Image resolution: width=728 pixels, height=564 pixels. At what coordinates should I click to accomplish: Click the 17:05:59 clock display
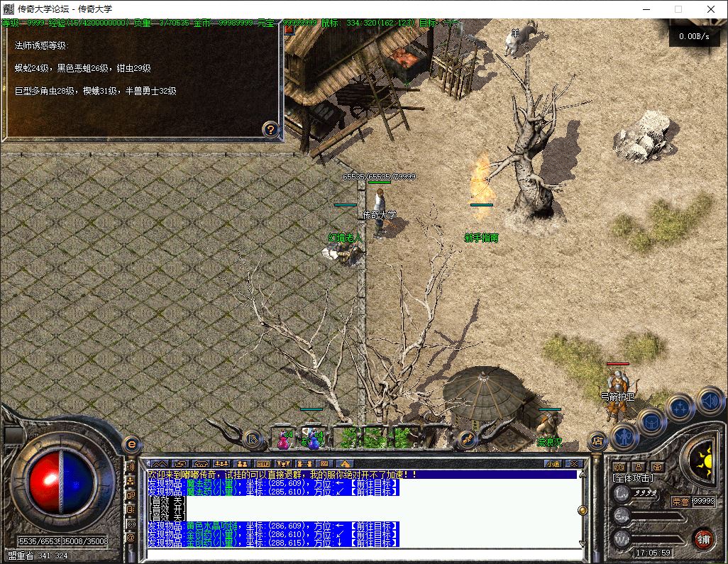point(653,553)
